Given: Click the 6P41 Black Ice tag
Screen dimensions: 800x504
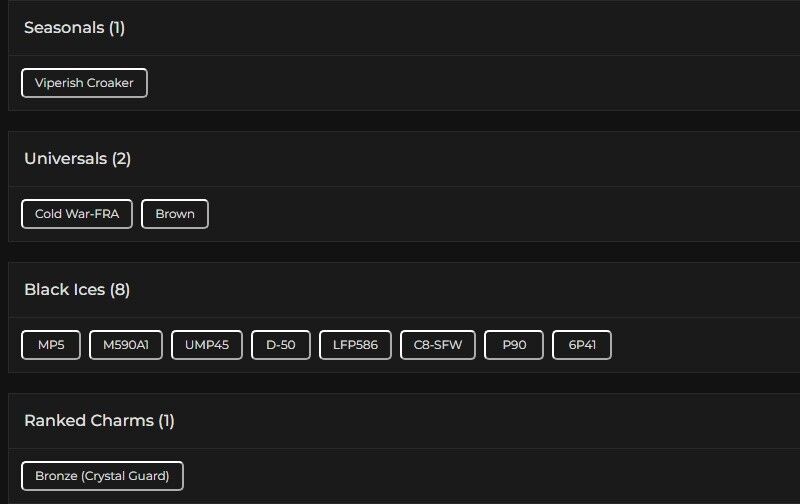Looking at the screenshot, I should click(582, 345).
